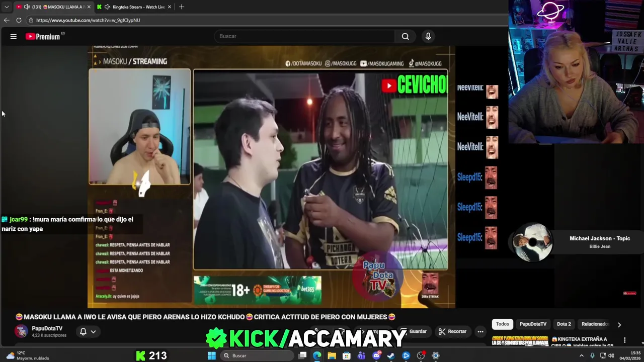Open the YouTube hamburger guide menu
The height and width of the screenshot is (362, 644).
(14, 36)
